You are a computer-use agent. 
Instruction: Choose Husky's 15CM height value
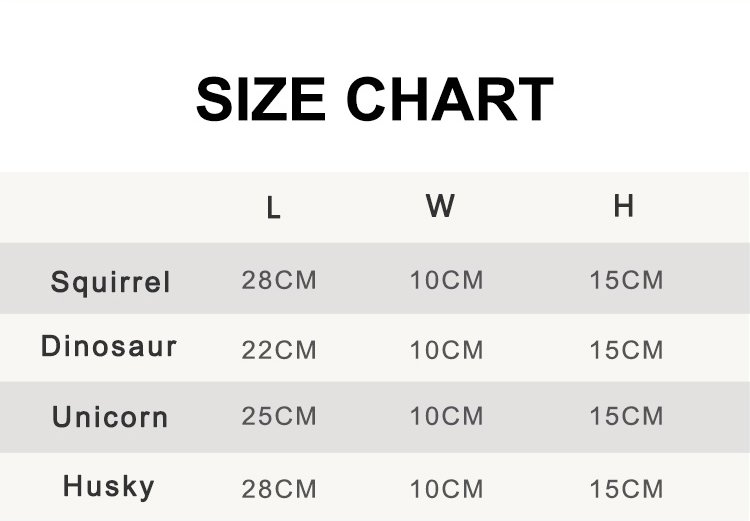pos(627,490)
